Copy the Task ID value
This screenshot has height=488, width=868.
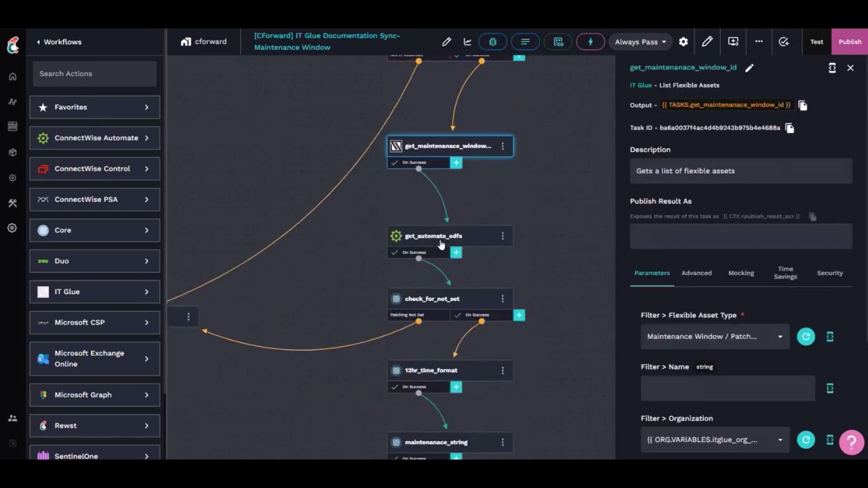[789, 127]
